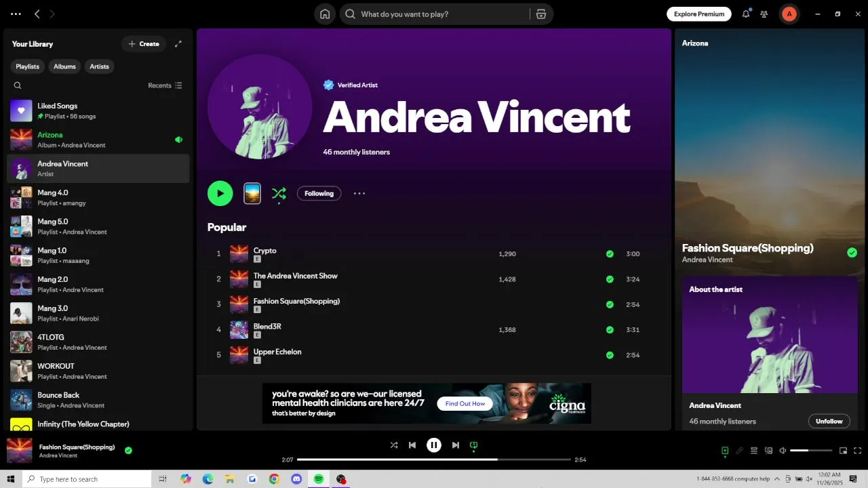Filter library by Playlists
Image resolution: width=868 pixels, height=488 pixels.
tap(28, 66)
